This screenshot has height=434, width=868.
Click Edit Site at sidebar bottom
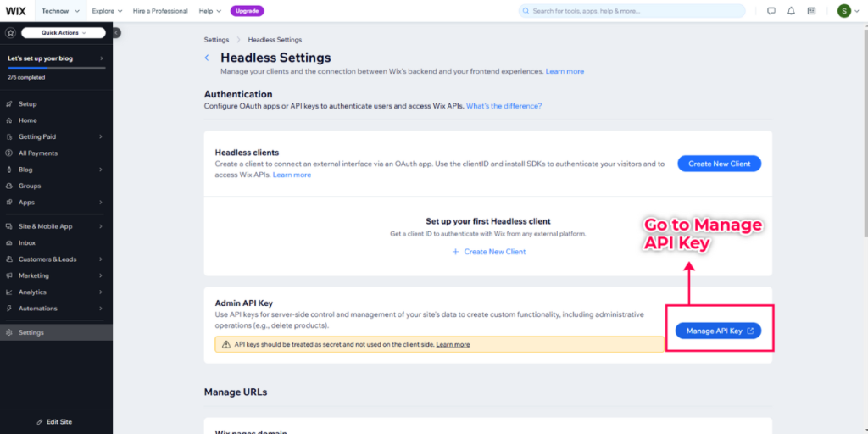(x=56, y=422)
